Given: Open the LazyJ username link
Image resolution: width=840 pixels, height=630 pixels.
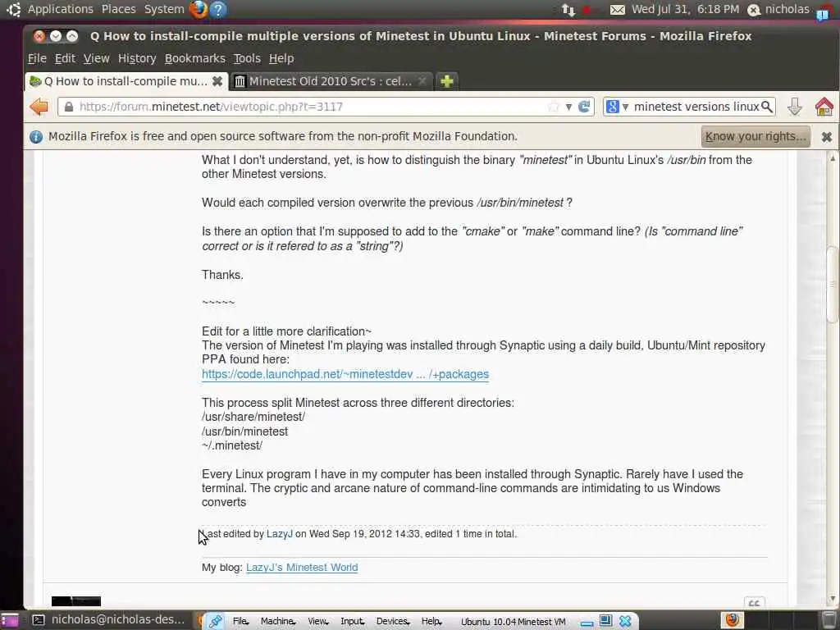Looking at the screenshot, I should click(x=280, y=534).
